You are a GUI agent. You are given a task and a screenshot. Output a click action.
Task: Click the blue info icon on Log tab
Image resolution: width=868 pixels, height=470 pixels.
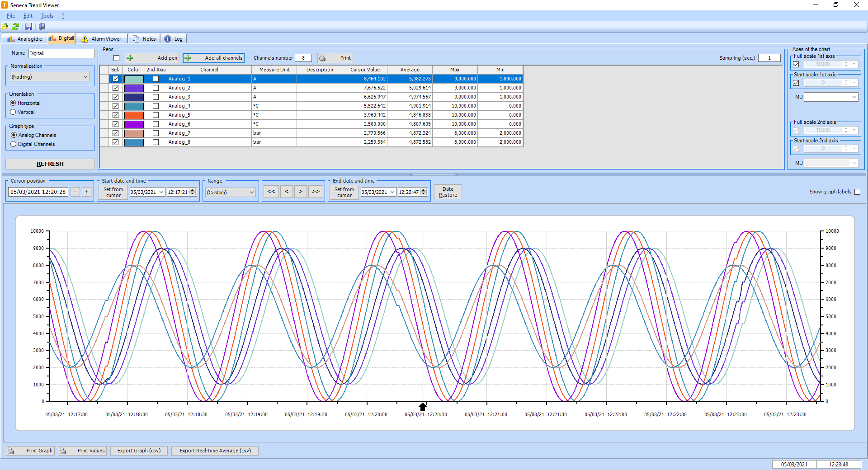[168, 39]
